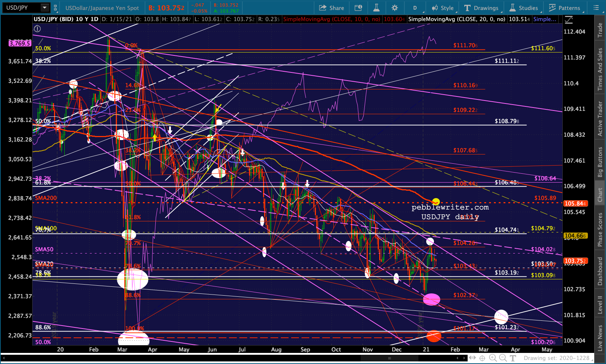The width and height of the screenshot is (606, 364).
Task: Toggle the chart info circle icon
Action: pyautogui.click(x=37, y=28)
